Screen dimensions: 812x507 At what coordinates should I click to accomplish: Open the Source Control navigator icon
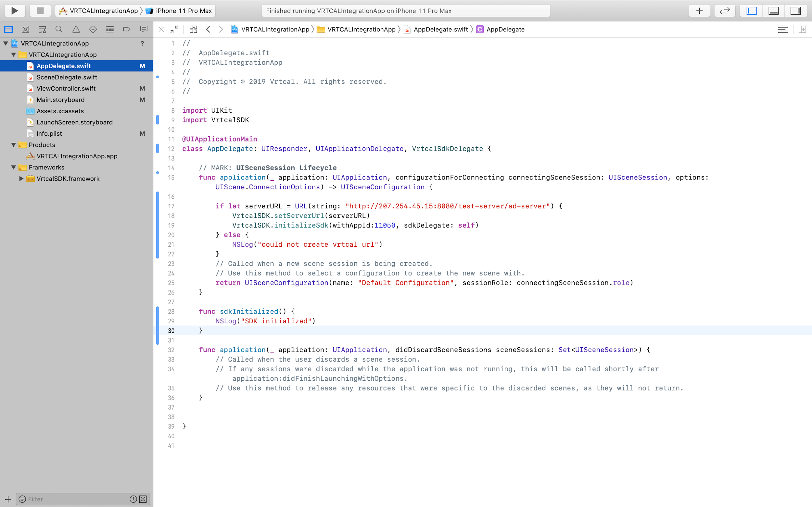click(x=25, y=30)
